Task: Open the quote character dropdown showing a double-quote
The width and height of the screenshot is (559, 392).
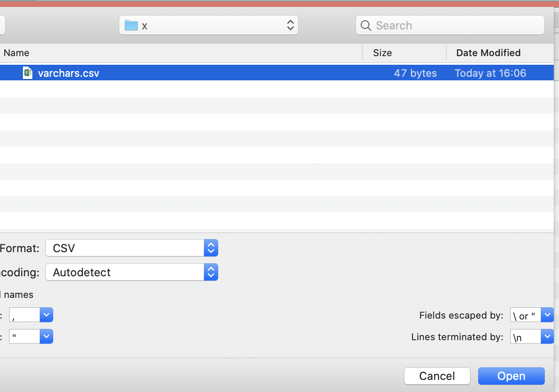Action: [x=46, y=336]
